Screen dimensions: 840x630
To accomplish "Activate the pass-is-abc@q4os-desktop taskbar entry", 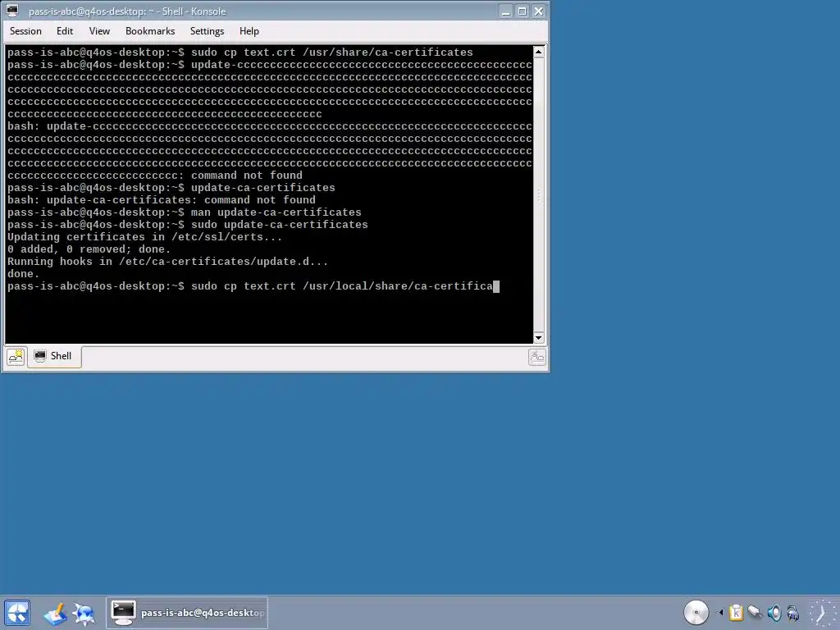I will pyautogui.click(x=187, y=613).
